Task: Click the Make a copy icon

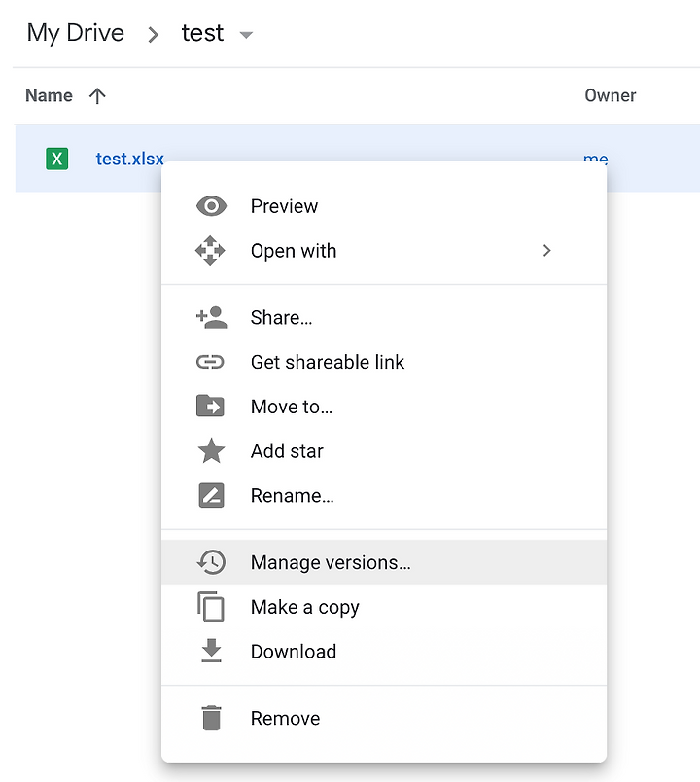Action: pyautogui.click(x=211, y=607)
